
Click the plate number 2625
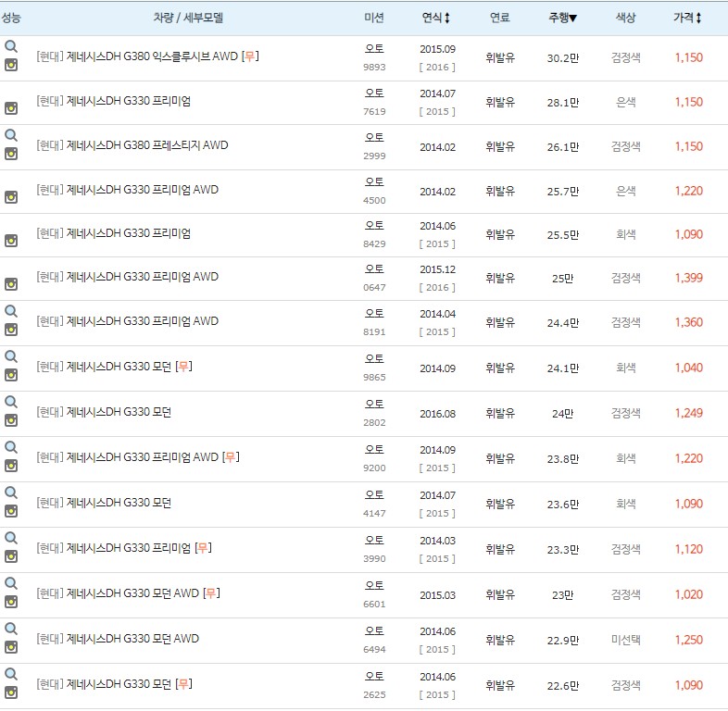pos(374,694)
